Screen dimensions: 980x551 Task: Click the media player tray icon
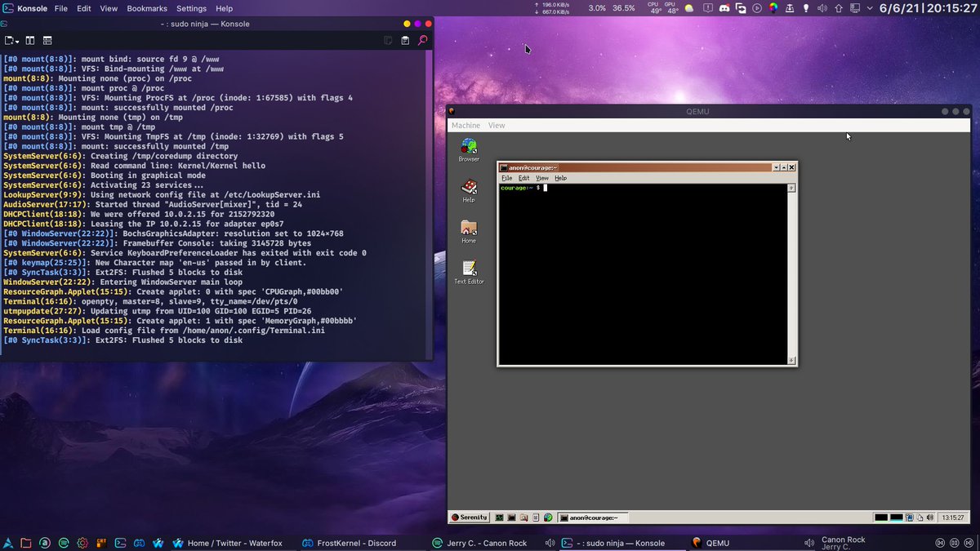(x=758, y=8)
